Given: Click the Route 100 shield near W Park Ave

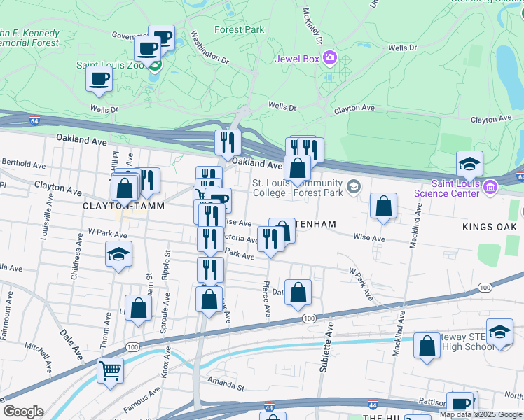Looking at the screenshot, I should [x=485, y=288].
